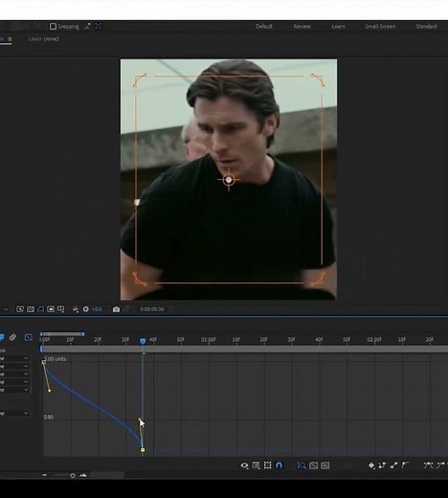Image resolution: width=448 pixels, height=498 pixels.
Task: Toggle auto-zoom graph height
Action: pos(302,465)
